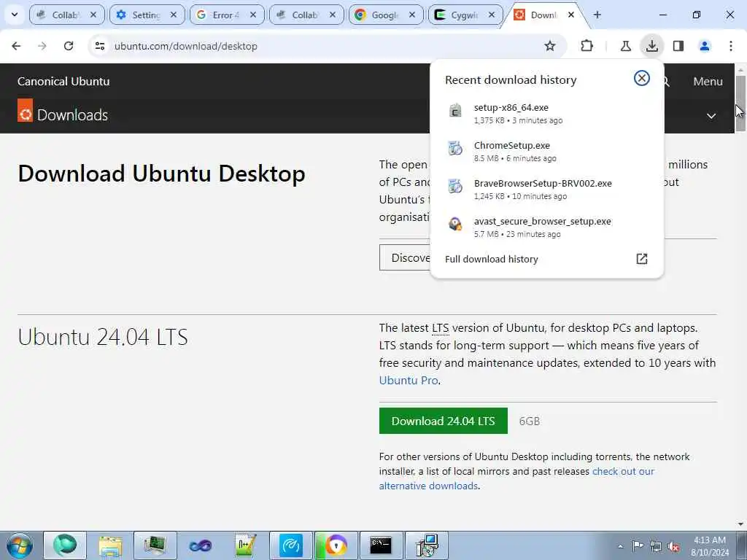
Task: Bookmark this page with the star icon
Action: point(550,46)
